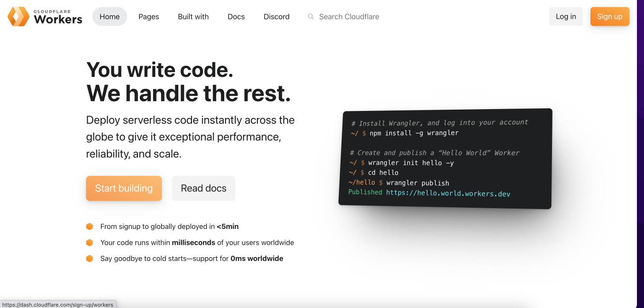Screen dimensions: 644x308
Task: Click 'From signup to globally deployed' text
Action: [x=169, y=226]
